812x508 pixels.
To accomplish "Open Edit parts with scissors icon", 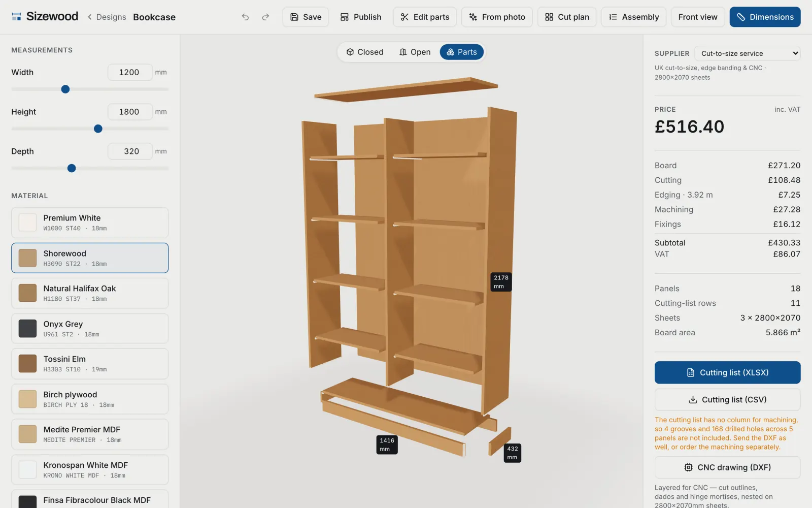I will pyautogui.click(x=425, y=17).
